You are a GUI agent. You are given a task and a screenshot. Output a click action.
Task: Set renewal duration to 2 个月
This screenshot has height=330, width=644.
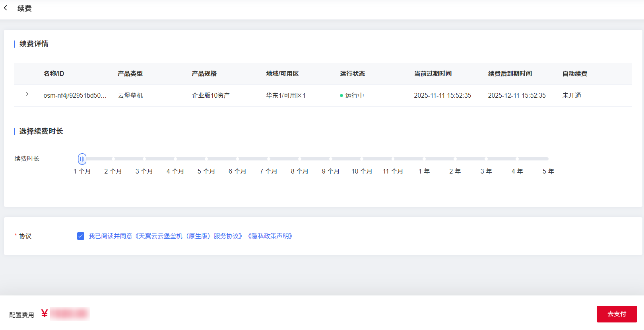pyautogui.click(x=113, y=159)
